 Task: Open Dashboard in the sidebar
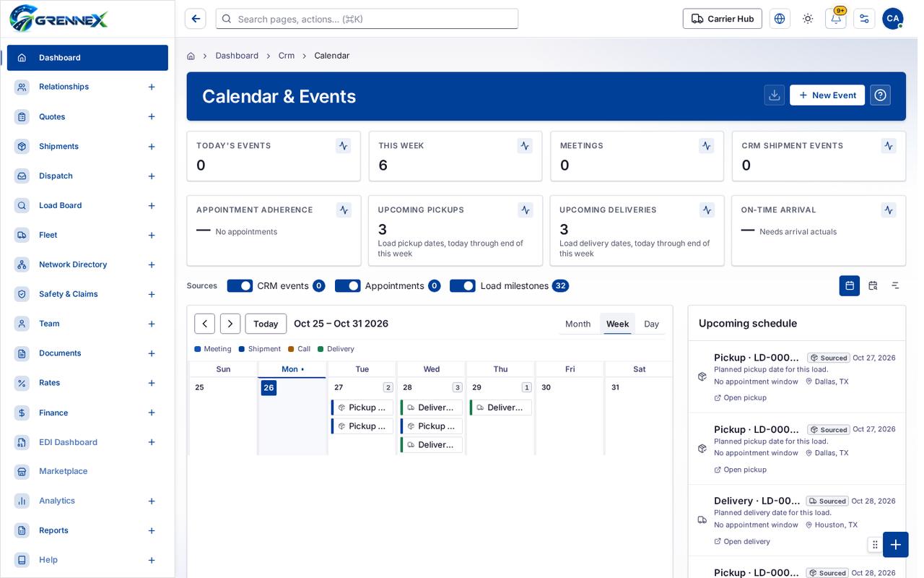point(87,58)
